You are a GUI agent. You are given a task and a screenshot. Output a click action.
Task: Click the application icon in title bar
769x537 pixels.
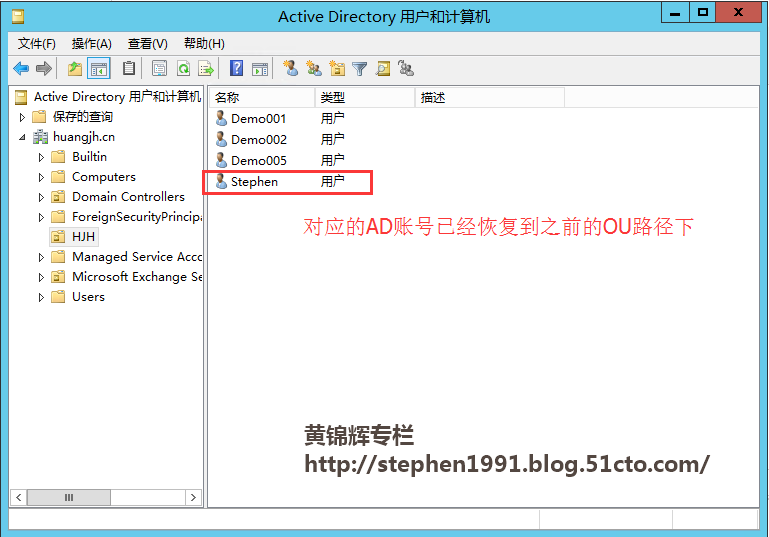pyautogui.click(x=18, y=17)
